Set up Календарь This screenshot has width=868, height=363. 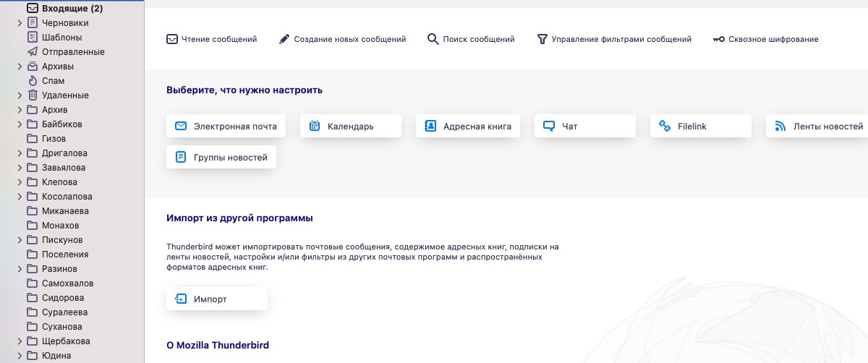tap(351, 126)
